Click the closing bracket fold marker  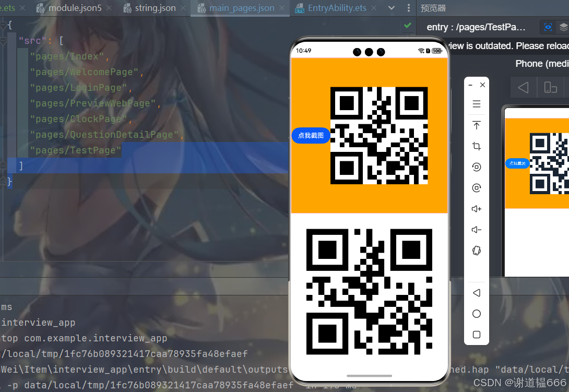(3, 165)
